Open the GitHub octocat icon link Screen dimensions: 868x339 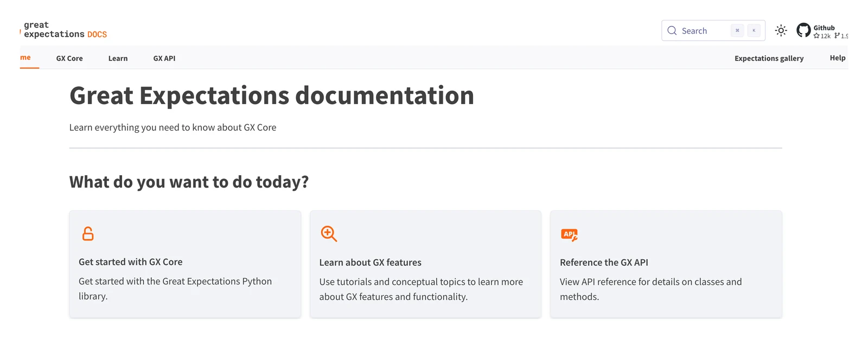click(x=803, y=30)
